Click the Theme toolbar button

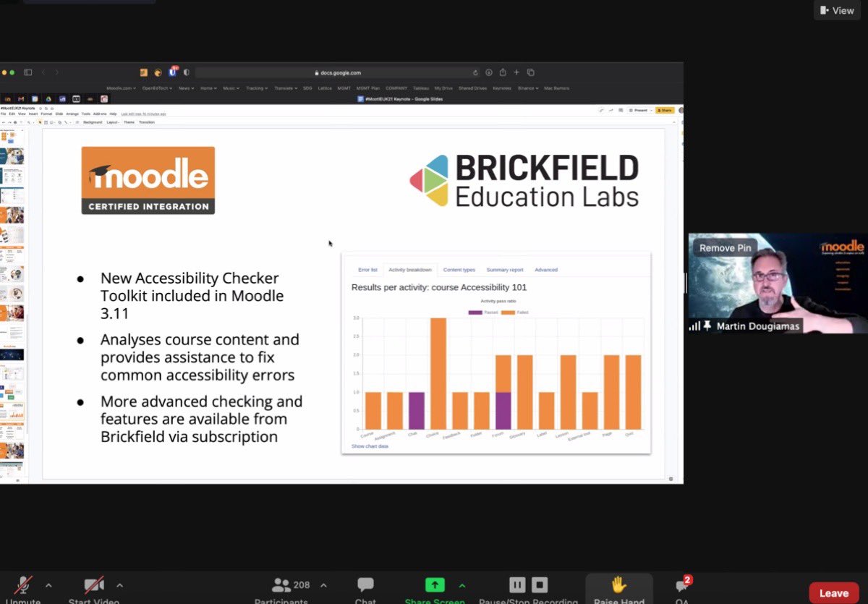pos(129,122)
